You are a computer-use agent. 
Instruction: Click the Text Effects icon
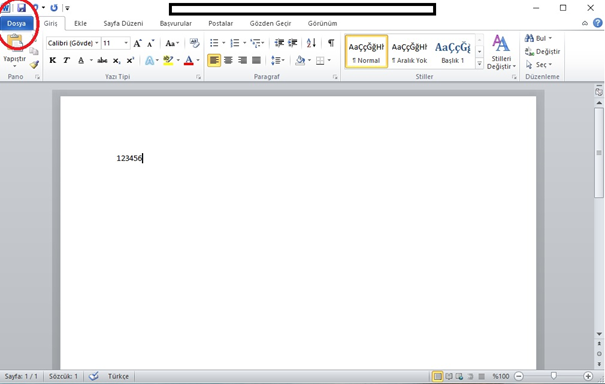click(x=149, y=61)
